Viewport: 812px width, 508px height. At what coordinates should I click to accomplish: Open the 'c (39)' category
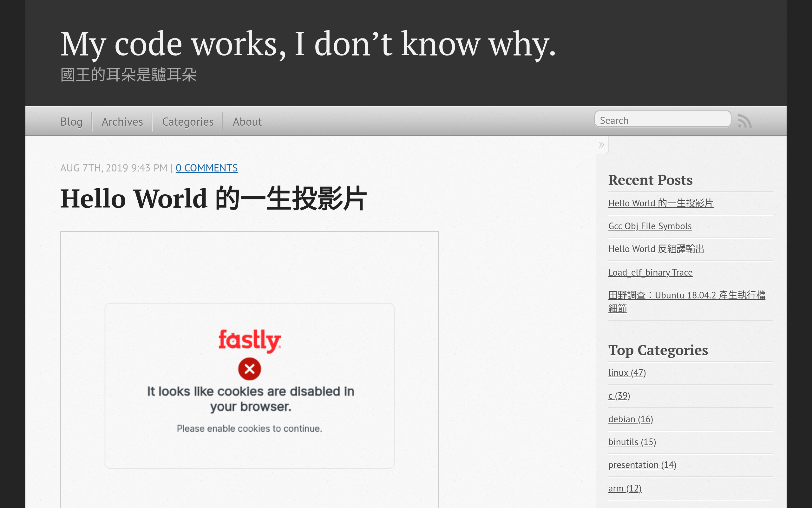click(x=619, y=396)
